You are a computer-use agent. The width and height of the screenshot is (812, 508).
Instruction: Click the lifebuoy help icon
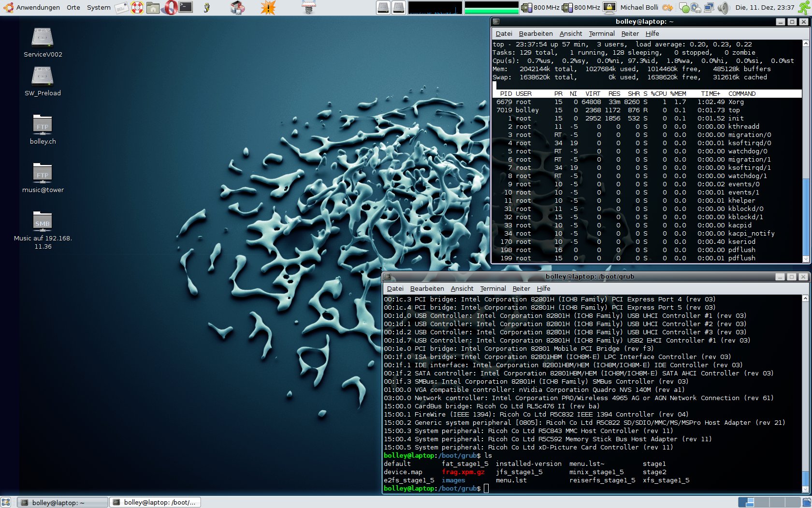tap(137, 7)
